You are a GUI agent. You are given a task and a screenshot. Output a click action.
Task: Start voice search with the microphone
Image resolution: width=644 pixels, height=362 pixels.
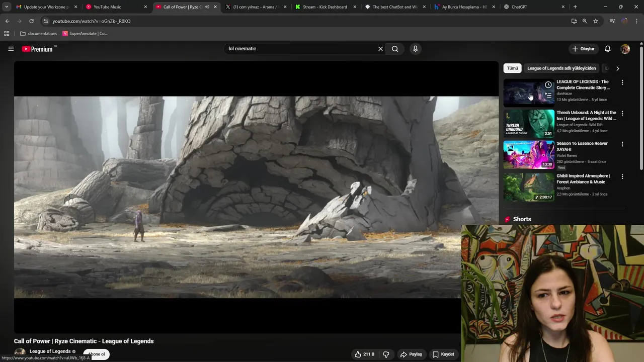tap(415, 49)
